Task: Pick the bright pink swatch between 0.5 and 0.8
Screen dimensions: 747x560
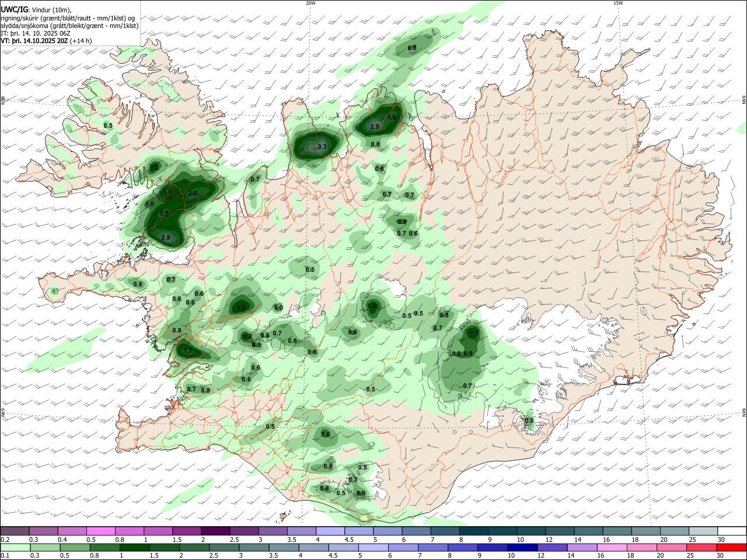Action: click(100, 531)
